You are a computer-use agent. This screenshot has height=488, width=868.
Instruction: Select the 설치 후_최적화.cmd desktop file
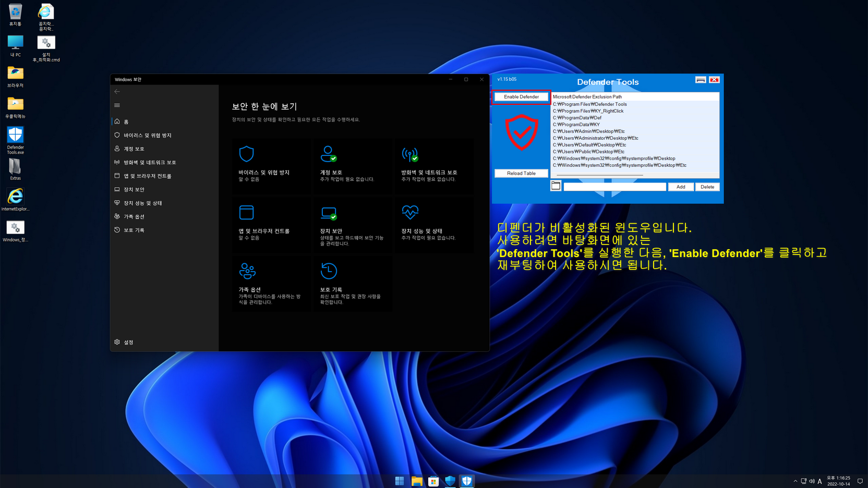click(x=46, y=48)
